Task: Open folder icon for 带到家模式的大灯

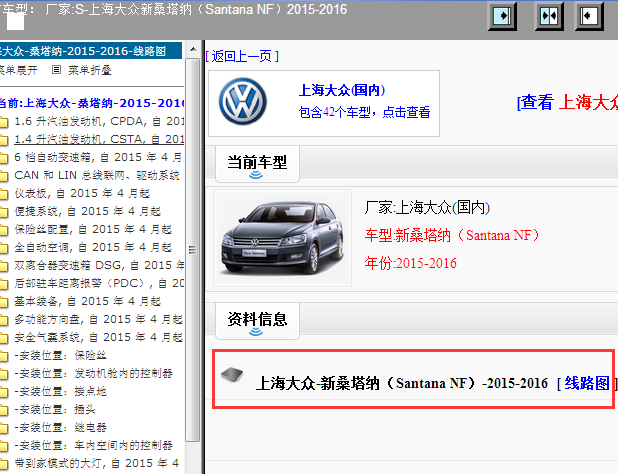Action: (x=3, y=464)
